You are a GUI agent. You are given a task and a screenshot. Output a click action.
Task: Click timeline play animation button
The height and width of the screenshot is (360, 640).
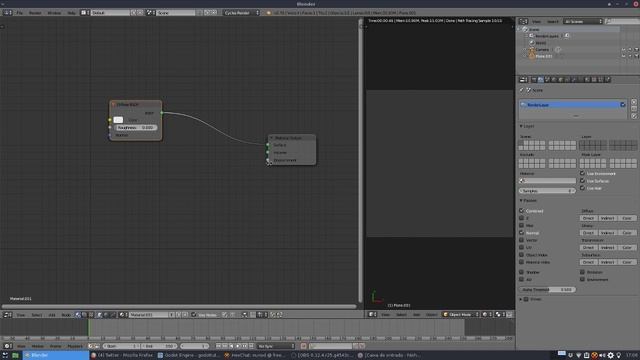click(238, 346)
